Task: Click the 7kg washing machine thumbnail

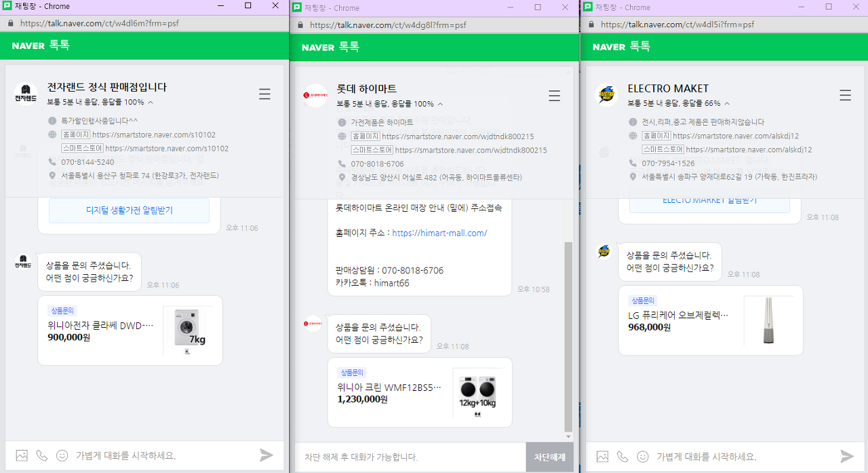Action: (x=188, y=330)
